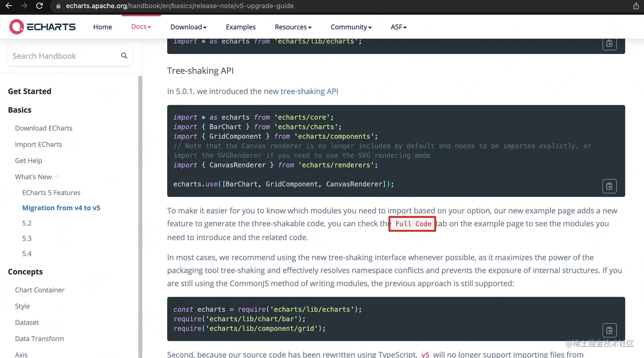This screenshot has height=358, width=644.
Task: Open ECharts 5 Features in the sidebar
Action: [x=51, y=193]
